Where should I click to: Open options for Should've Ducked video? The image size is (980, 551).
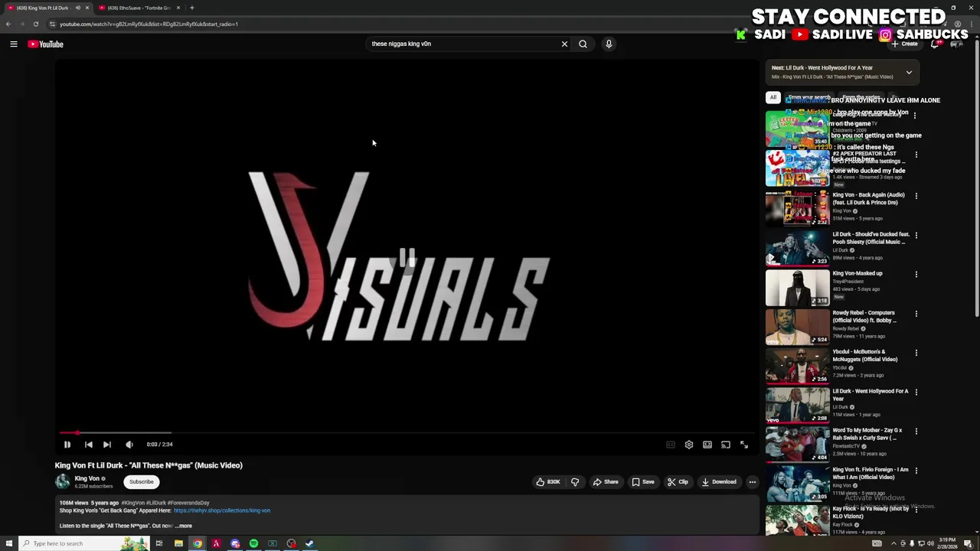pos(916,235)
